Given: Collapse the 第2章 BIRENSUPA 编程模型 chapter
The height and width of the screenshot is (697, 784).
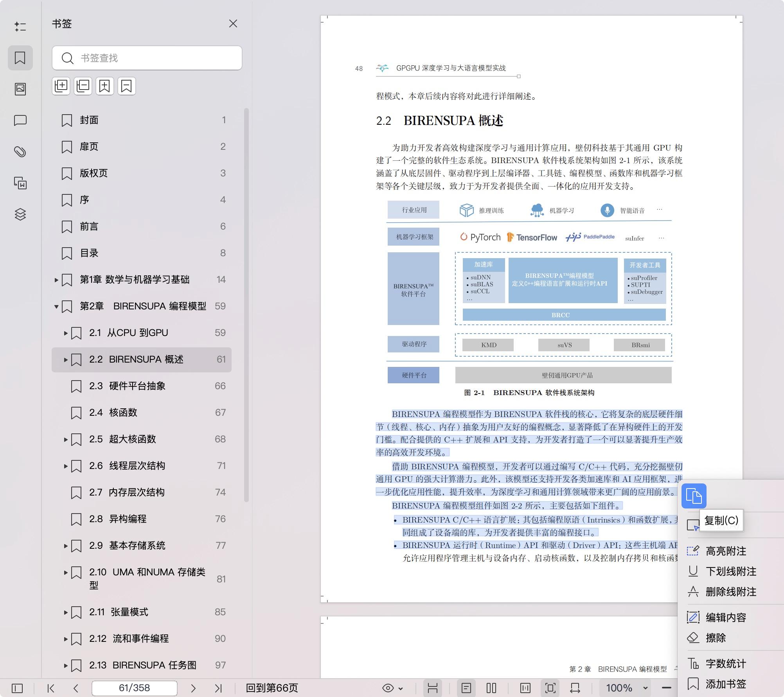Looking at the screenshot, I should 56,306.
